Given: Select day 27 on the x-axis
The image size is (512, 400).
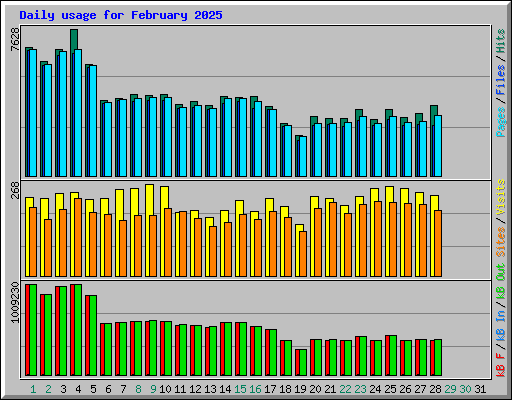Looking at the screenshot, I should pyautogui.click(x=420, y=389).
